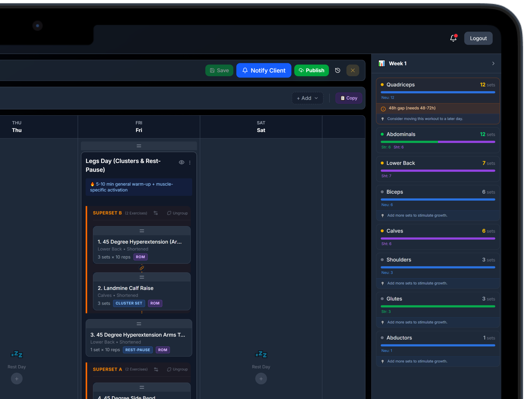Screen dimensions: 532x399
Task: Select the Fri day column header
Action: [139, 127]
